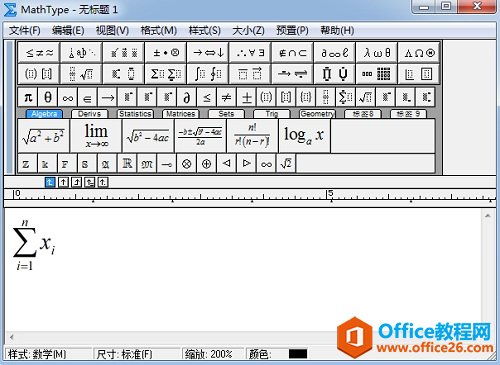Insert the n!/r!(n−r)! combination expression
This screenshot has width=500, height=365.
[252, 136]
